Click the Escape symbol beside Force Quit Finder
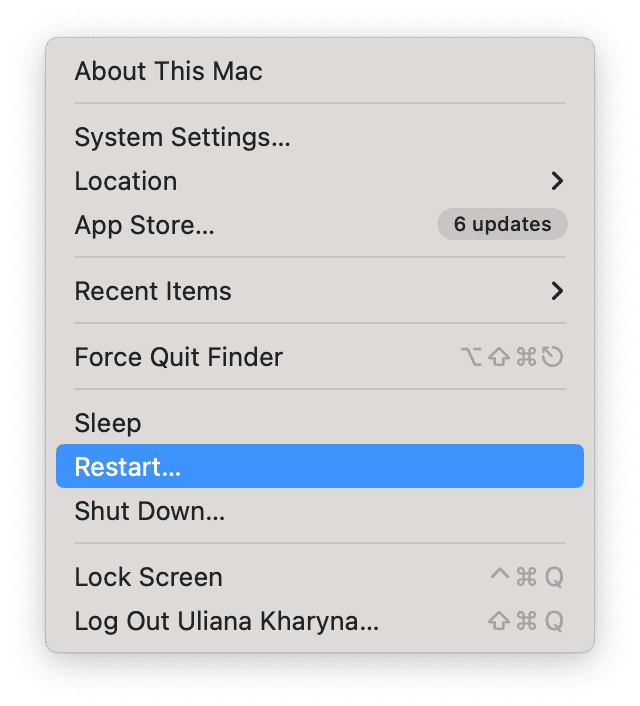This screenshot has height=706, width=640. [x=553, y=357]
